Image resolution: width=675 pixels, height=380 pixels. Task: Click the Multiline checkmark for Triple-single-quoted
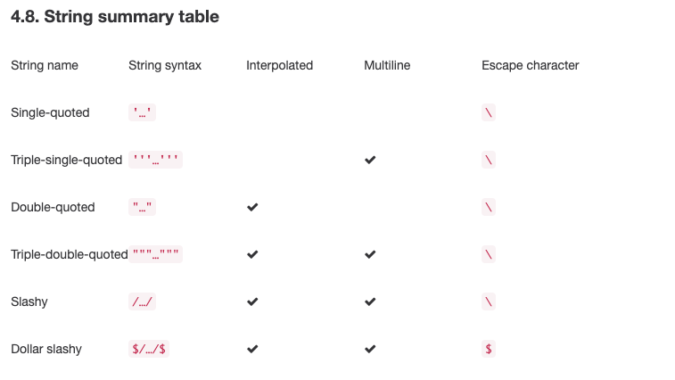[x=370, y=160]
